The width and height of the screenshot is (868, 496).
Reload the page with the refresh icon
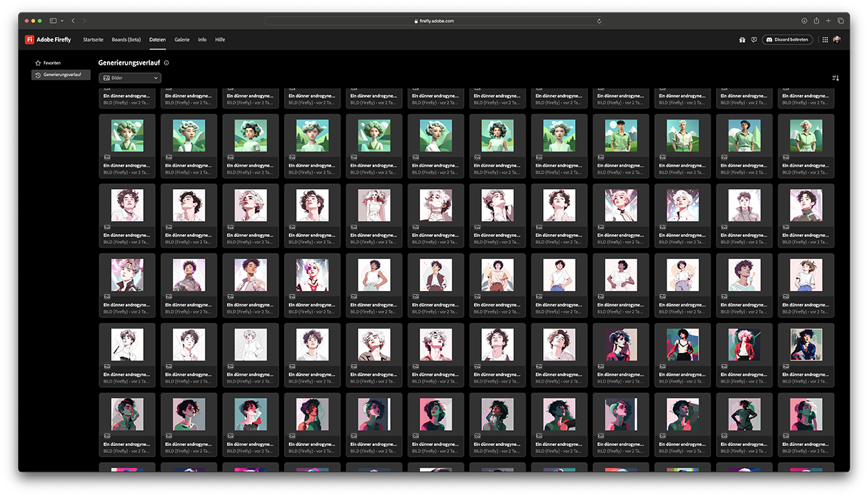click(599, 21)
